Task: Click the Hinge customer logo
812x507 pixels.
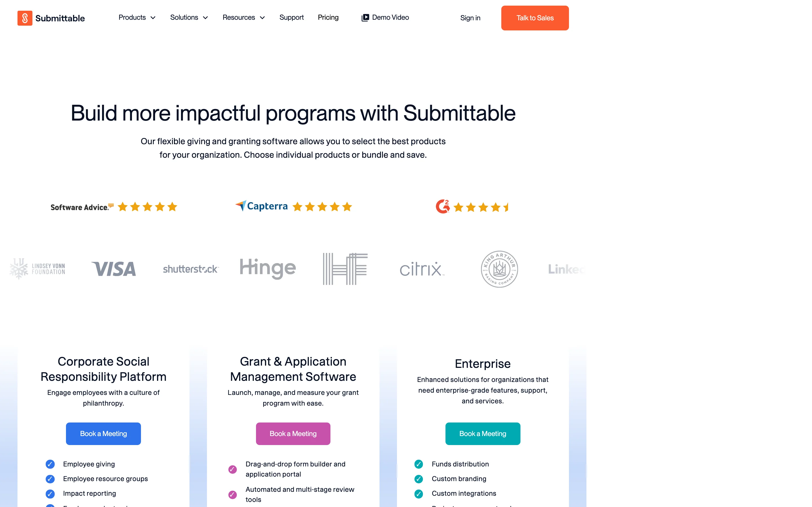Action: point(268,269)
